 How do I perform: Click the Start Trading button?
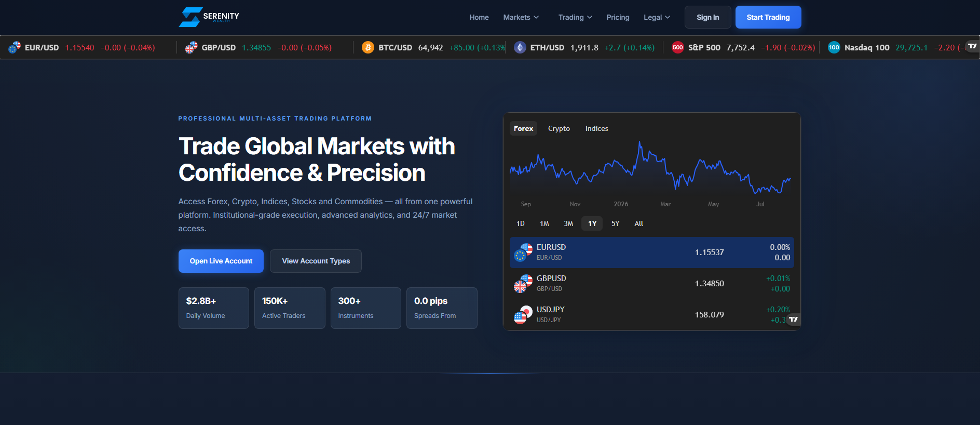(x=768, y=17)
